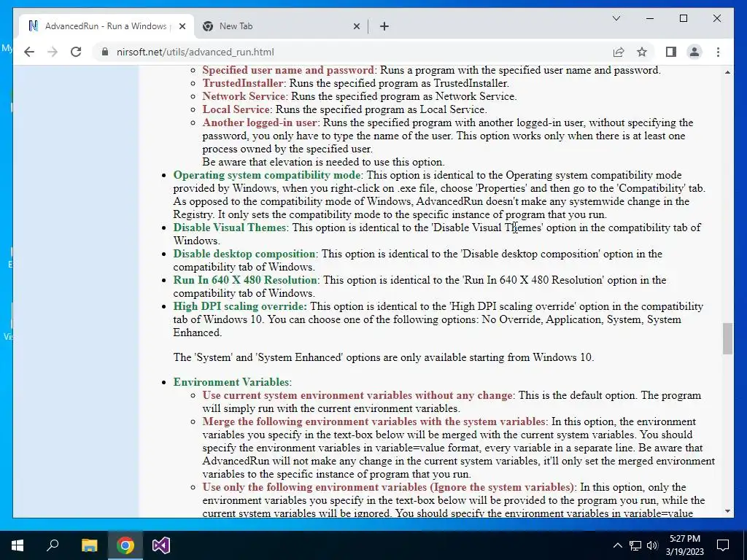Click the 'TrustedInstaller' heading text

pyautogui.click(x=242, y=83)
